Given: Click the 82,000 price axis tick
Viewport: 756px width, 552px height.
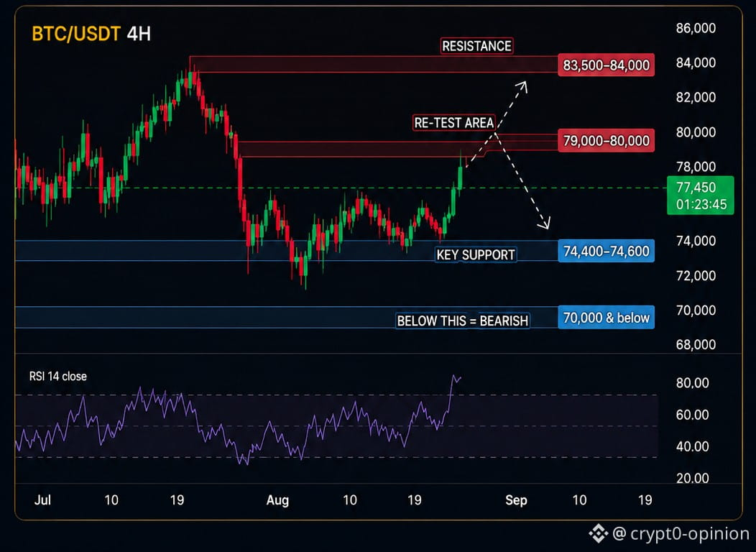Looking at the screenshot, I should (696, 97).
